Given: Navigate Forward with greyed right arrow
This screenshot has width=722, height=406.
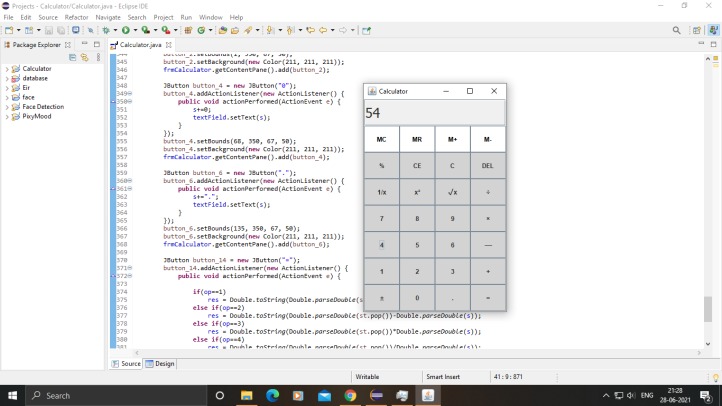Looking at the screenshot, I should tap(343, 30).
